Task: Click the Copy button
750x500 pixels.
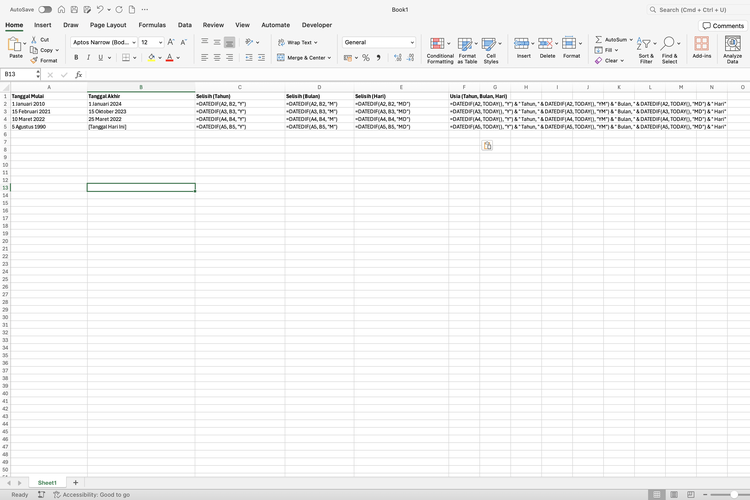Action: pos(42,50)
